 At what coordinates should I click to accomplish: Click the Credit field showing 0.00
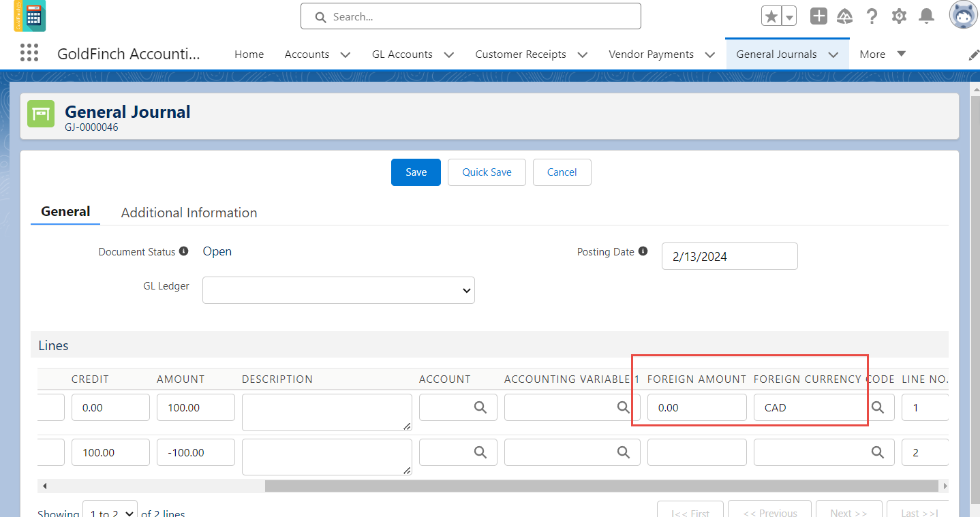click(110, 407)
